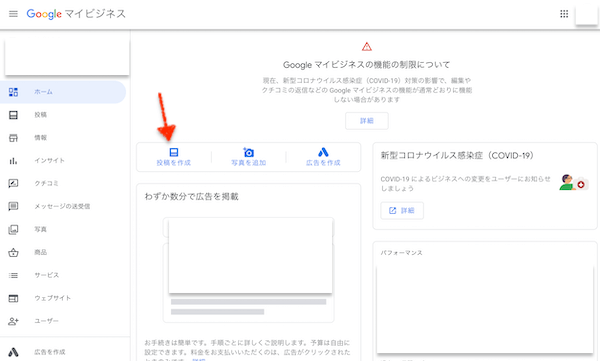This screenshot has height=361, width=600.
Task: Click the ユーザー add-person icon
Action: pos(13,321)
